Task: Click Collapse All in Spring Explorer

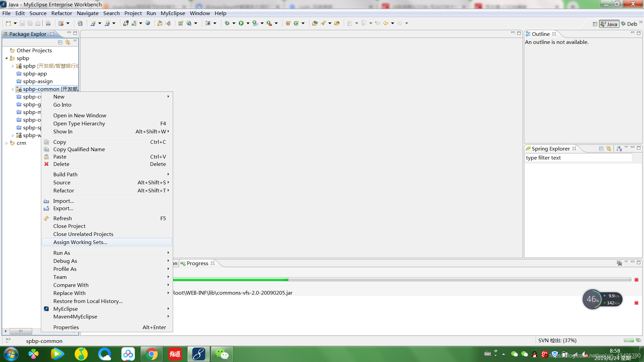Action: point(601,148)
